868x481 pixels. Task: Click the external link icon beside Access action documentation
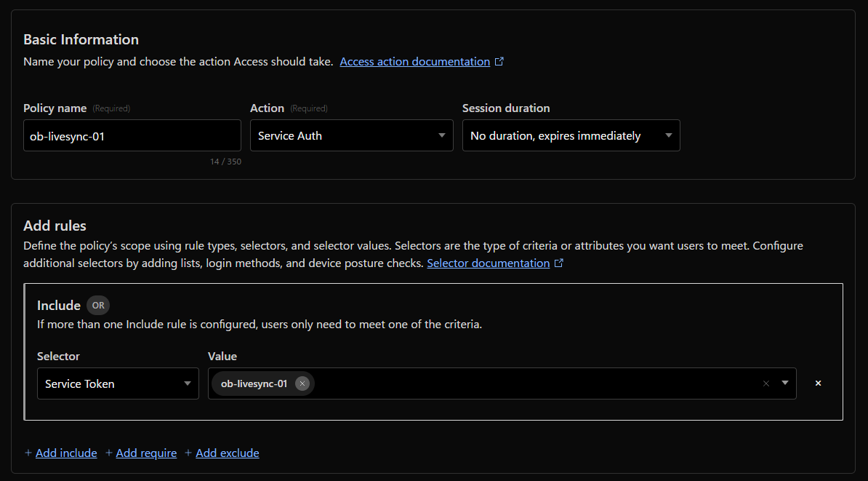click(x=499, y=62)
